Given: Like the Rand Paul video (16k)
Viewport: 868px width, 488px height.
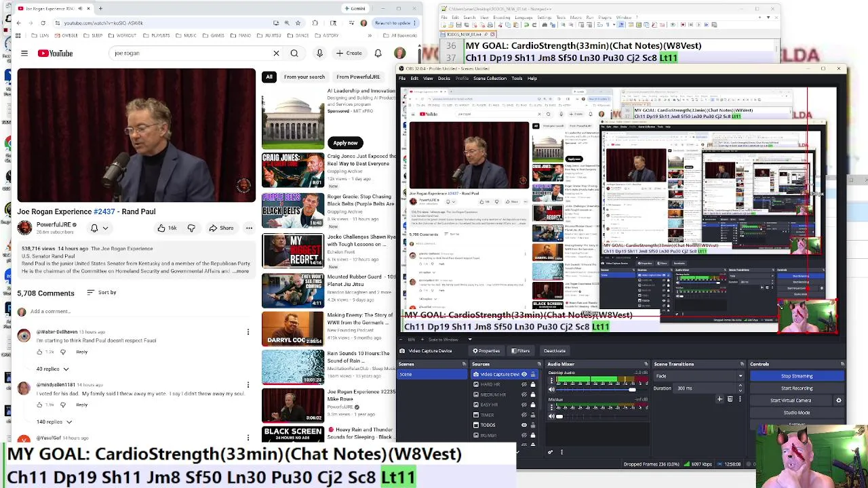Looking at the screenshot, I should point(167,228).
